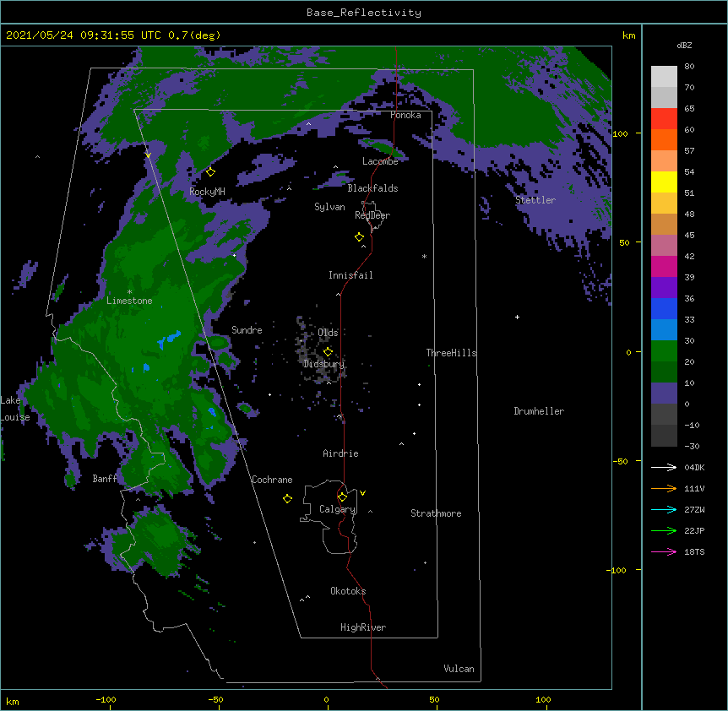The width and height of the screenshot is (728, 711).
Task: Click the Blackfalds label
Action: tap(372, 188)
